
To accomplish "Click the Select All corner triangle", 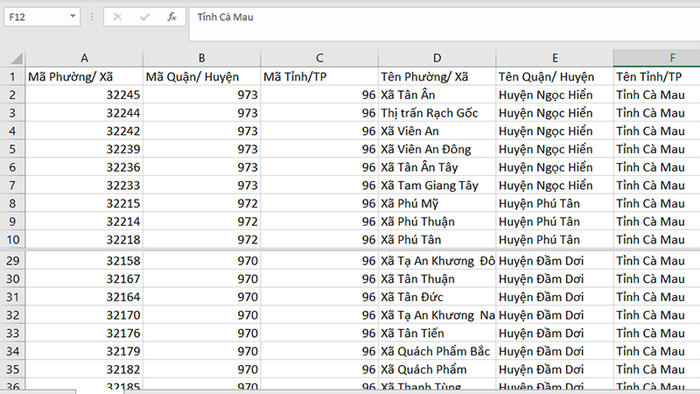I will point(17,58).
